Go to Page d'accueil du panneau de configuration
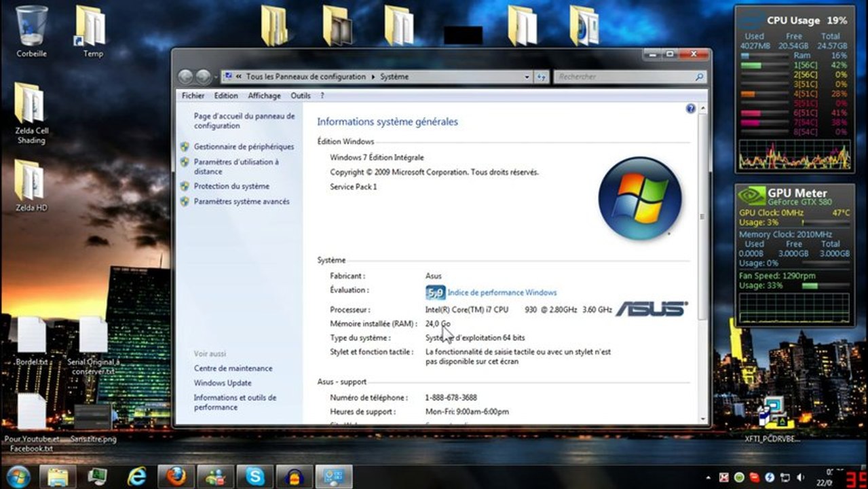The height and width of the screenshot is (489, 868). tap(244, 121)
